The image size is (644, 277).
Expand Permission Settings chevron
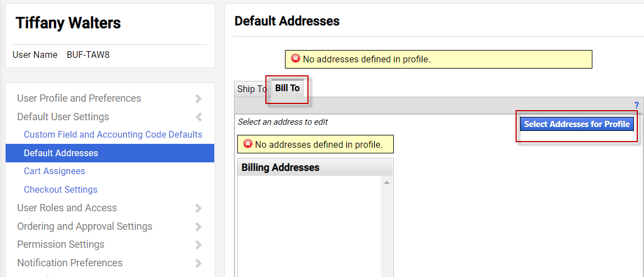pyautogui.click(x=198, y=245)
